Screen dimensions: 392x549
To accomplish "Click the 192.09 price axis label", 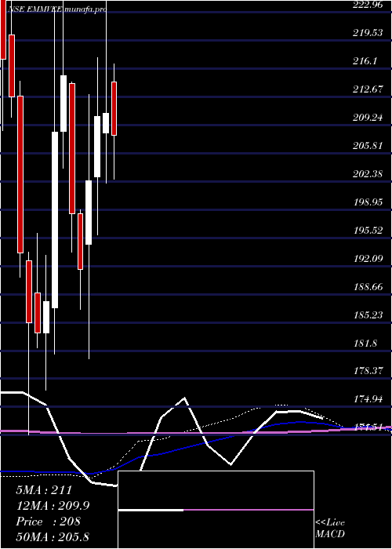I will coord(368,258).
